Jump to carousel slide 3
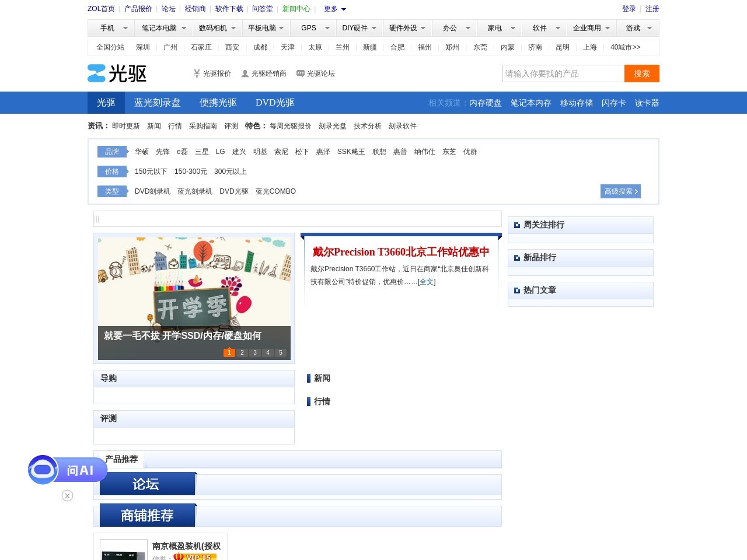747x560 pixels. (255, 352)
